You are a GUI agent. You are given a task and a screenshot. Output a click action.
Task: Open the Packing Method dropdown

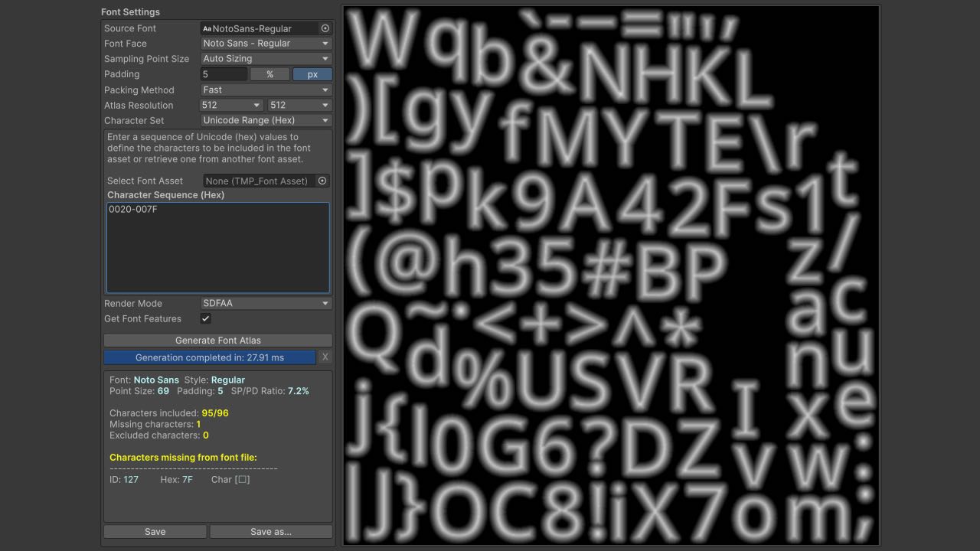tap(264, 90)
